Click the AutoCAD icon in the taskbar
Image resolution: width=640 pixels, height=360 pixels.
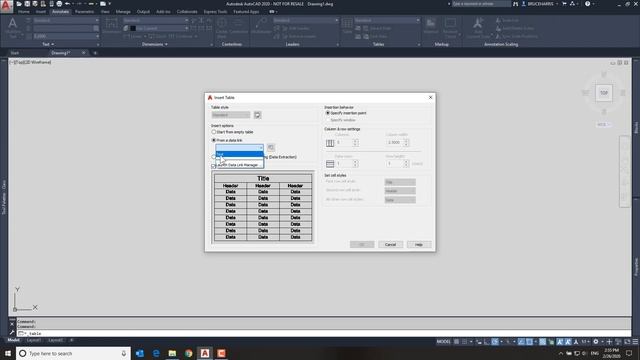coord(205,353)
